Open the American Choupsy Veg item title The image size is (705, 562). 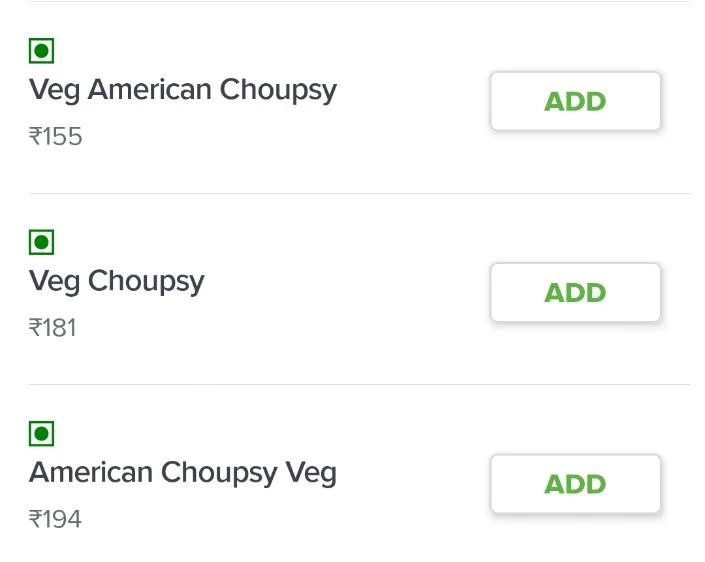(183, 472)
